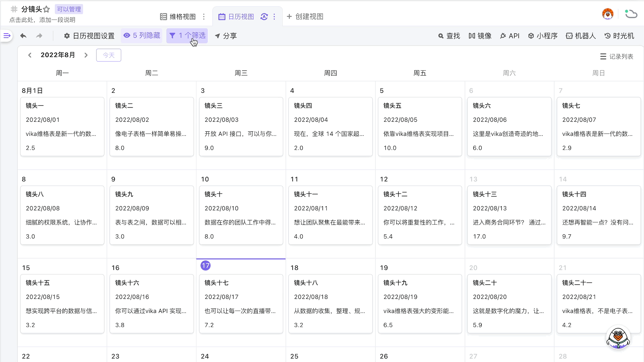Open the 1 个筛选 filter panel

pos(187,35)
